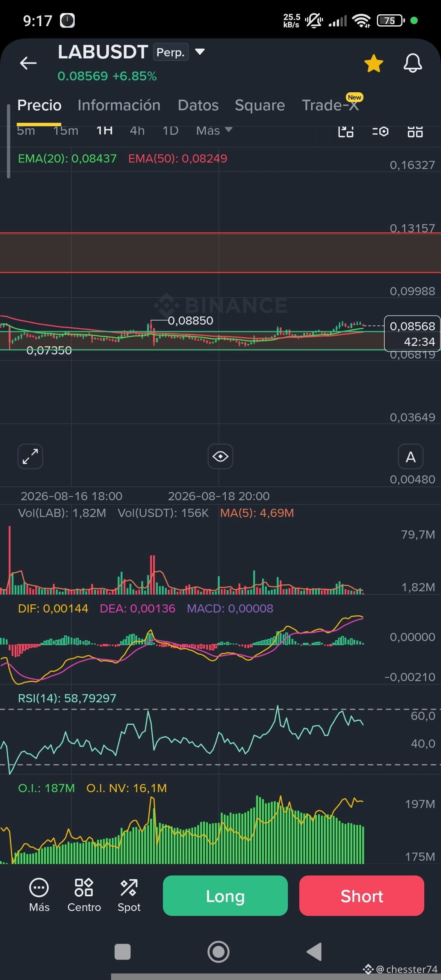
Task: Expand the LABUSDT pair selector arrow
Action: click(x=200, y=52)
